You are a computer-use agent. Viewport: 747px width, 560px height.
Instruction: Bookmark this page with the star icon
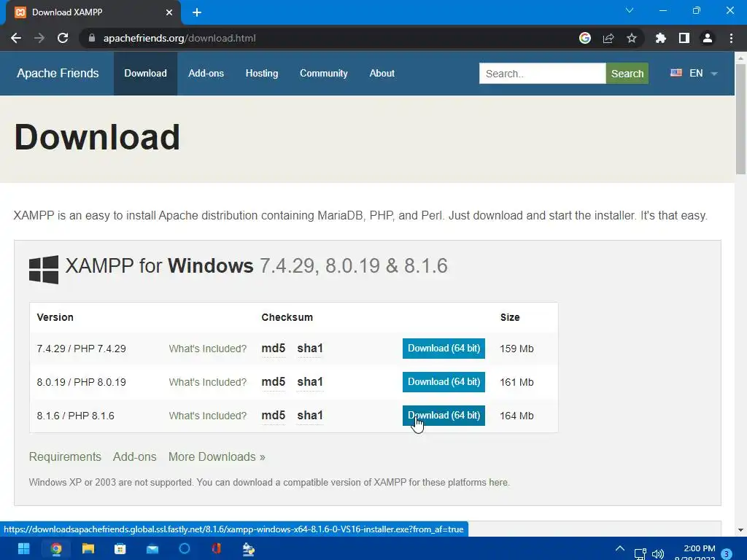click(632, 38)
